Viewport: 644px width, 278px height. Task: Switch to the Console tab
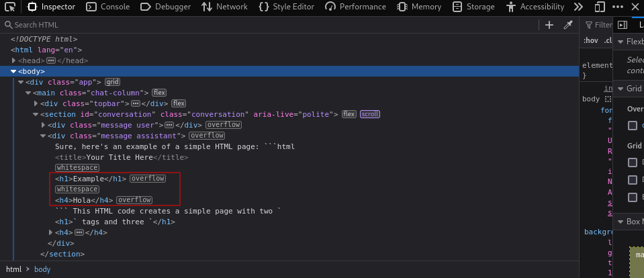click(108, 7)
